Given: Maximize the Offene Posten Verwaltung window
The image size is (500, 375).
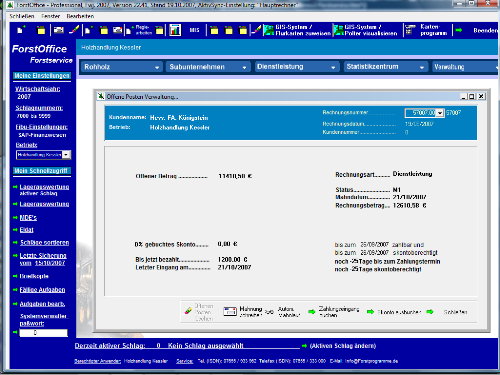Looking at the screenshot, I should click(x=471, y=97).
